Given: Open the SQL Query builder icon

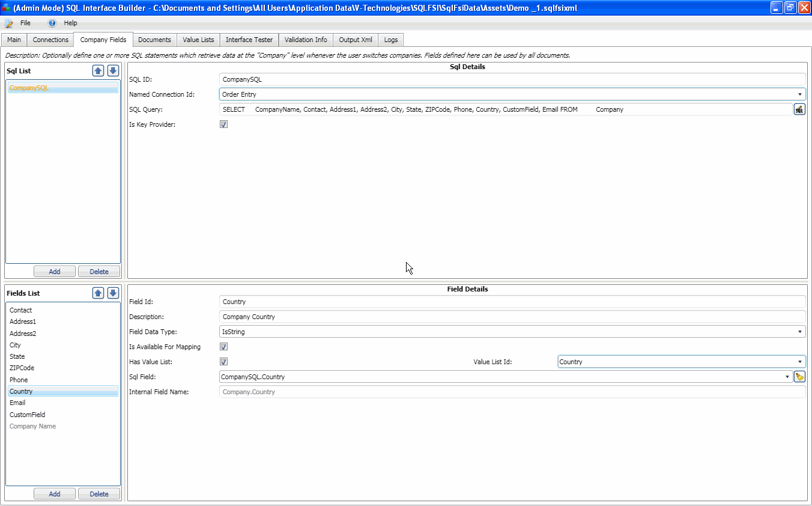Looking at the screenshot, I should click(x=799, y=109).
